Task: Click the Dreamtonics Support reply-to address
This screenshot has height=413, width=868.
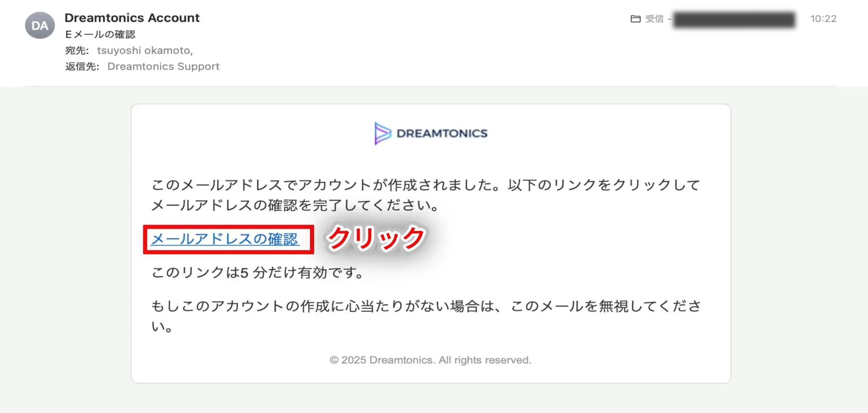Action: click(x=163, y=66)
